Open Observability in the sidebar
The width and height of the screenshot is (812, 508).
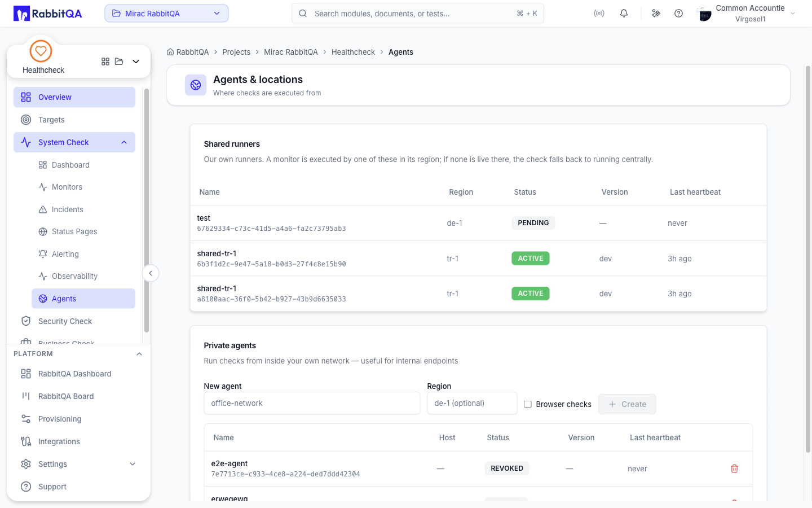coord(83,276)
